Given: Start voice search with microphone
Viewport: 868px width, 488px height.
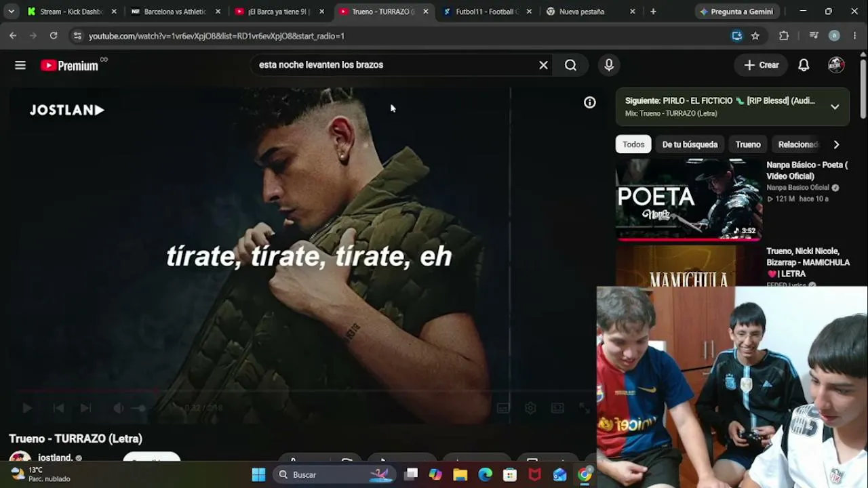Looking at the screenshot, I should pyautogui.click(x=609, y=65).
